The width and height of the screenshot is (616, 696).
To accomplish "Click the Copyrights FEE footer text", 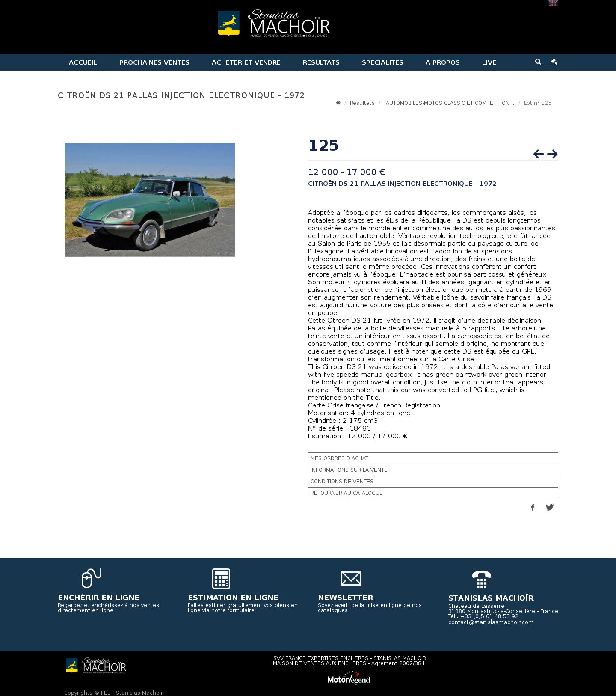I will point(114,693).
